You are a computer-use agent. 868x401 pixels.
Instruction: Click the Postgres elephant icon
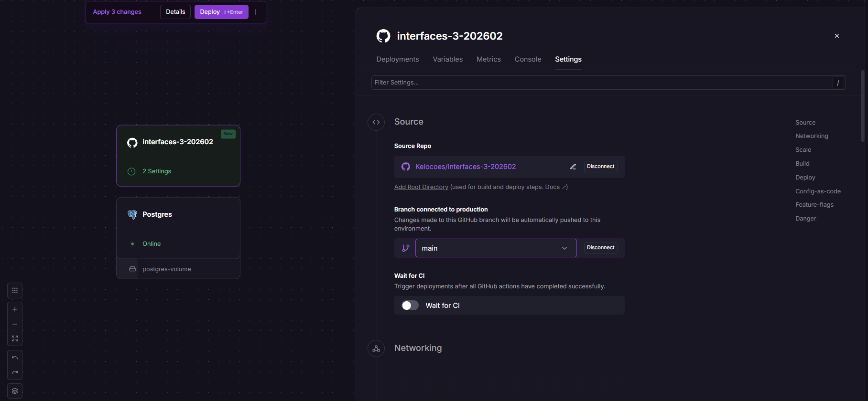(132, 215)
